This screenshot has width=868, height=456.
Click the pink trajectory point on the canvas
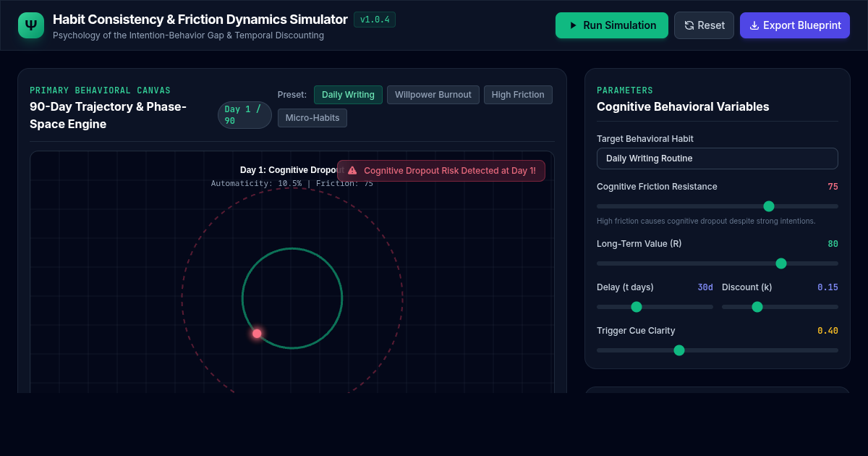(257, 334)
